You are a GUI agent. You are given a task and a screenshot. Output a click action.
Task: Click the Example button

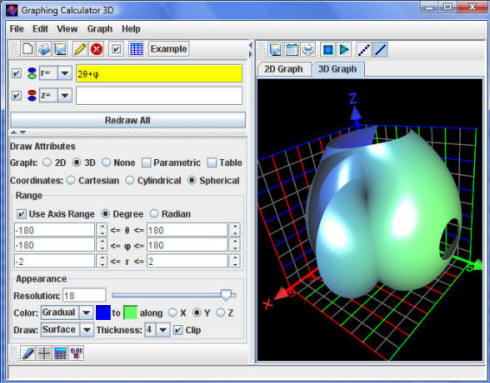pos(169,49)
